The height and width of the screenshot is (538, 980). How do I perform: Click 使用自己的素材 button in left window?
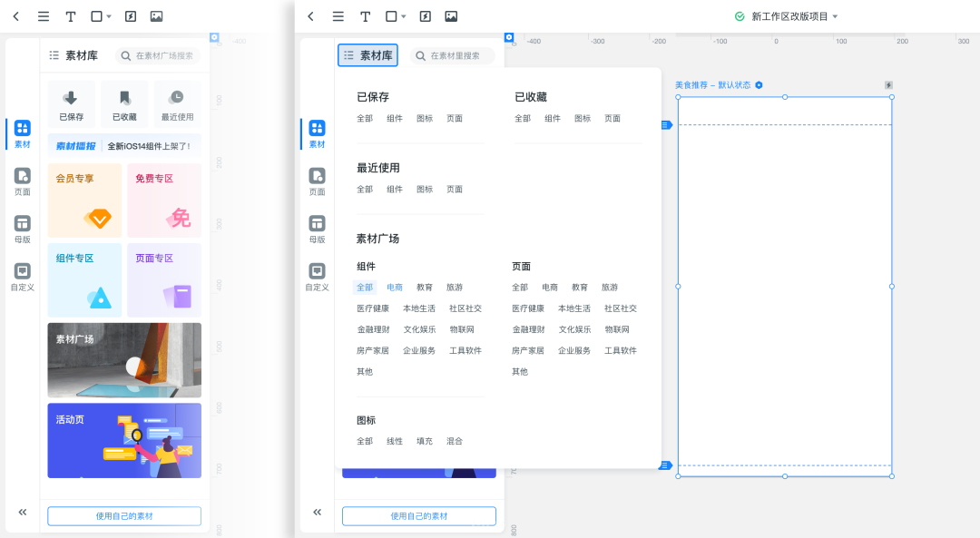pyautogui.click(x=124, y=516)
